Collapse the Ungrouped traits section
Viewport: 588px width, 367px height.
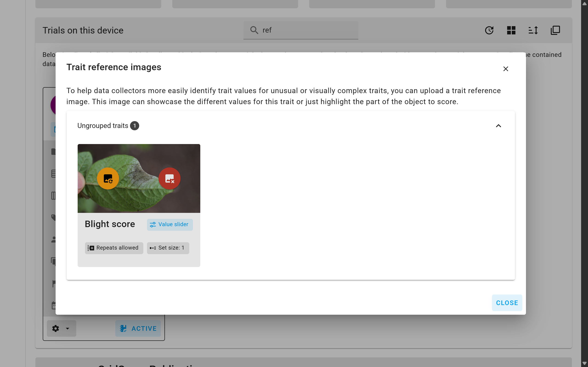click(x=499, y=126)
